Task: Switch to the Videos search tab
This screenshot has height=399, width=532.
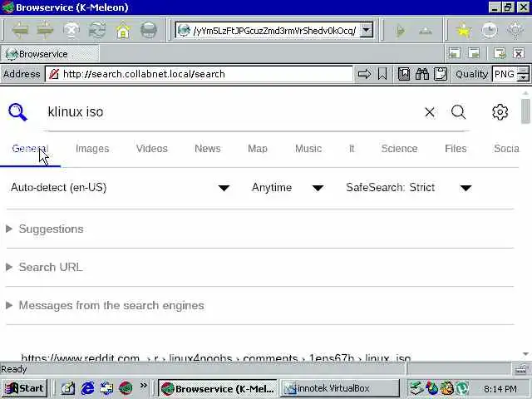Action: pyautogui.click(x=151, y=149)
